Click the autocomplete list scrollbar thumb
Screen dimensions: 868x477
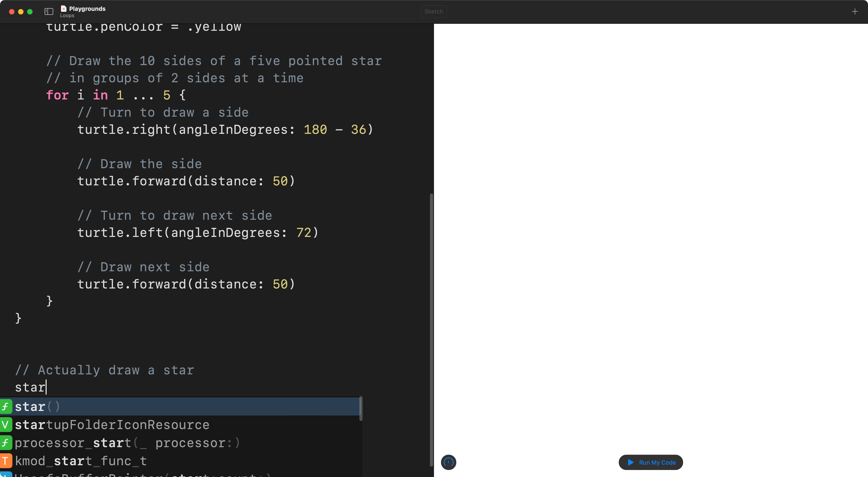(361, 409)
